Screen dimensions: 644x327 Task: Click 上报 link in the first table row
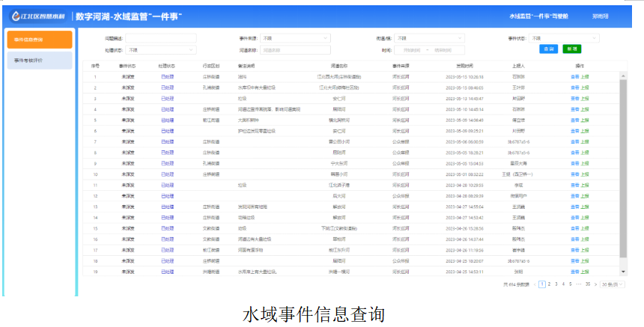tap(584, 76)
